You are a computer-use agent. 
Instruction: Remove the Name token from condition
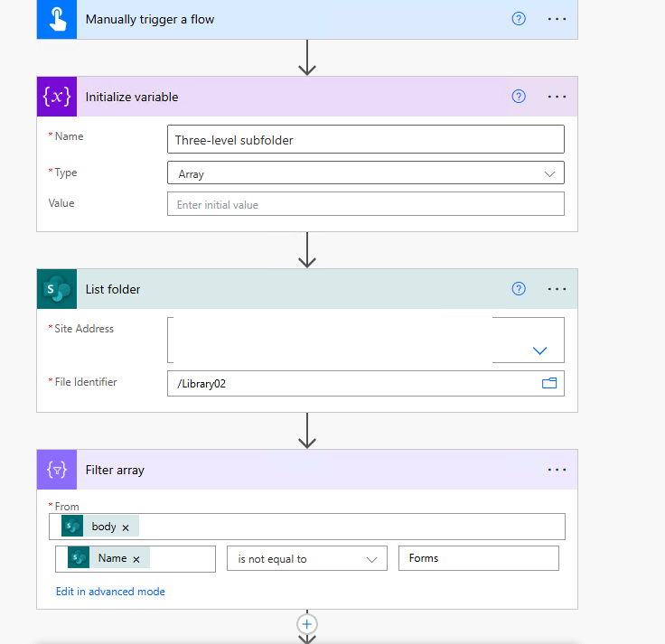tap(136, 560)
